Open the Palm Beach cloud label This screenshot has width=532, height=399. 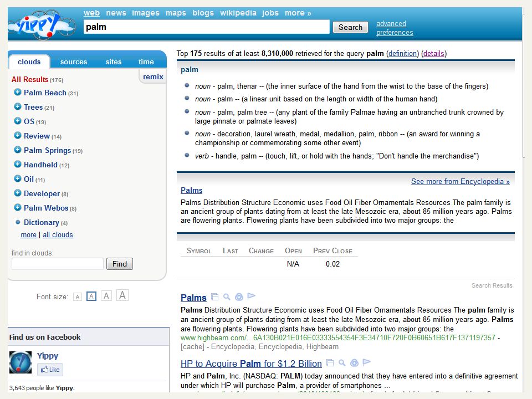tap(45, 93)
